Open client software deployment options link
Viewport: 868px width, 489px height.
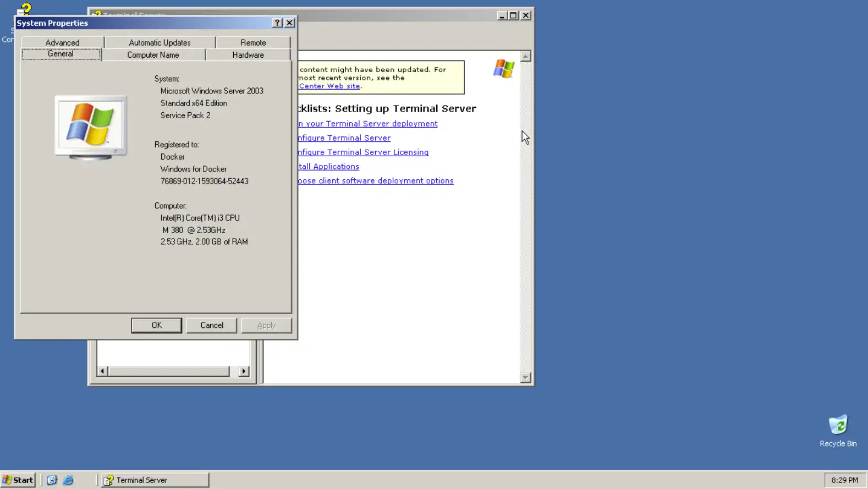click(x=376, y=181)
